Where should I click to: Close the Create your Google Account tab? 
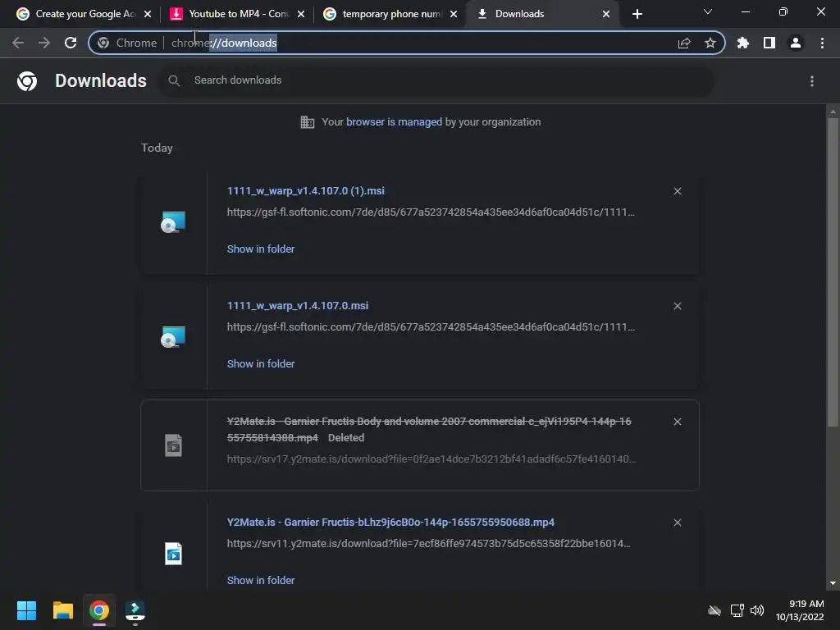tap(148, 14)
